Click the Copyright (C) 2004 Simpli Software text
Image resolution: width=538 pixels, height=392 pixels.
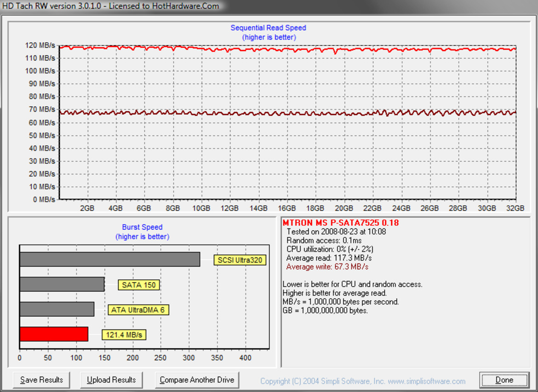322,381
